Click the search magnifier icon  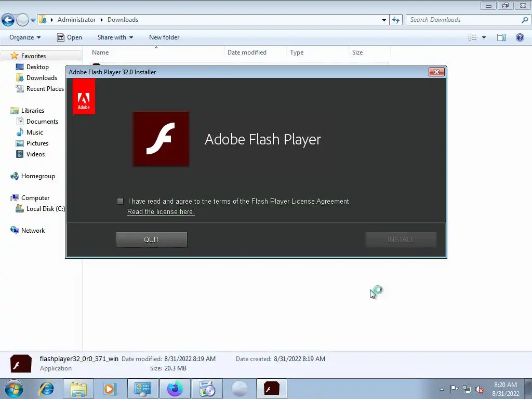[x=525, y=20]
